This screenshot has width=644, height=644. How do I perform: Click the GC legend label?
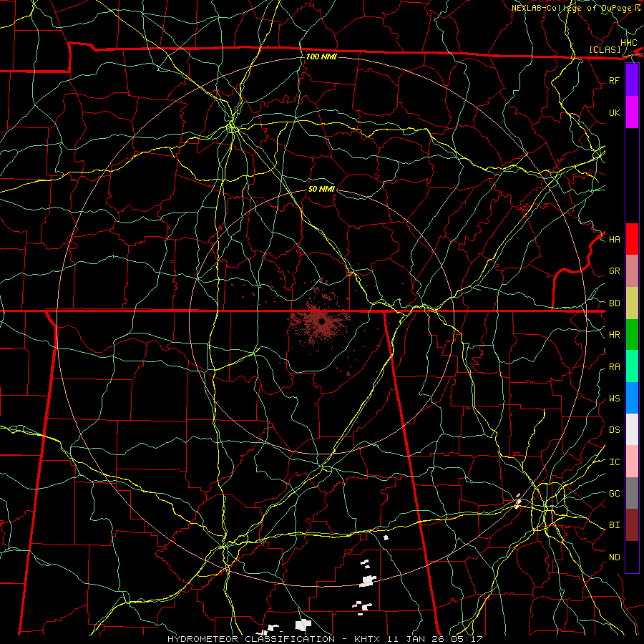614,494
